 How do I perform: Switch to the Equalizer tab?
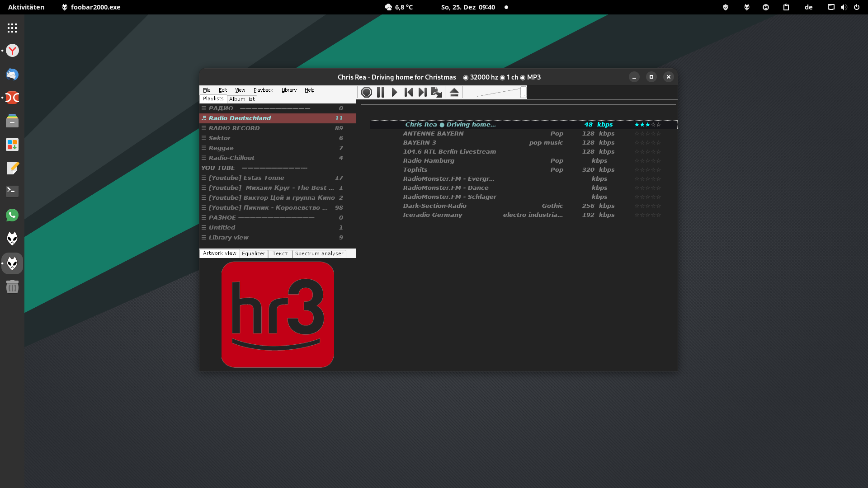coord(253,253)
